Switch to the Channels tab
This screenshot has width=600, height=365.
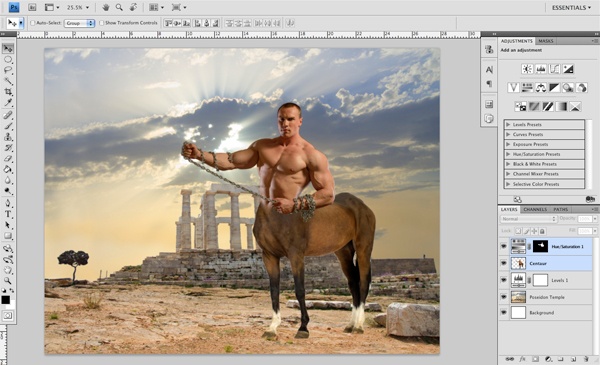(x=535, y=209)
